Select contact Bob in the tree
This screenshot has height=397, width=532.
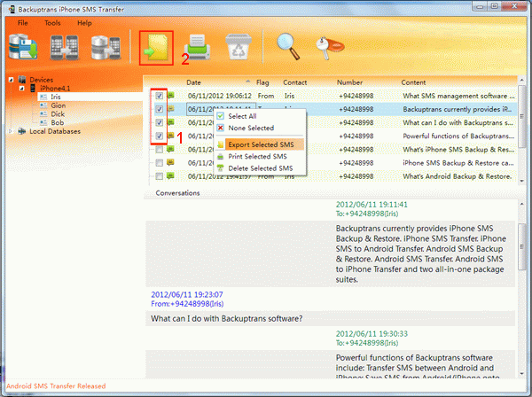coord(58,122)
